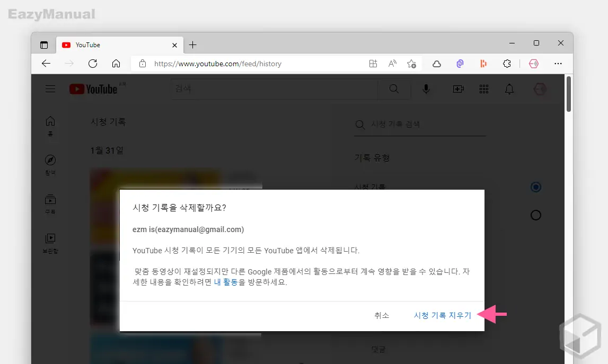Select the YouTube browser tab
Screen dimensions: 608x364
pyautogui.click(x=120, y=45)
